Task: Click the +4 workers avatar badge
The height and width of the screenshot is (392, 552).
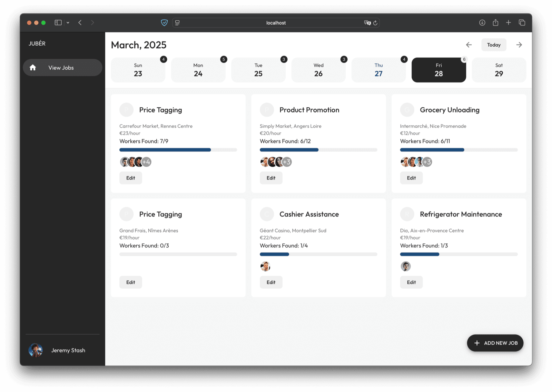Action: pos(147,162)
